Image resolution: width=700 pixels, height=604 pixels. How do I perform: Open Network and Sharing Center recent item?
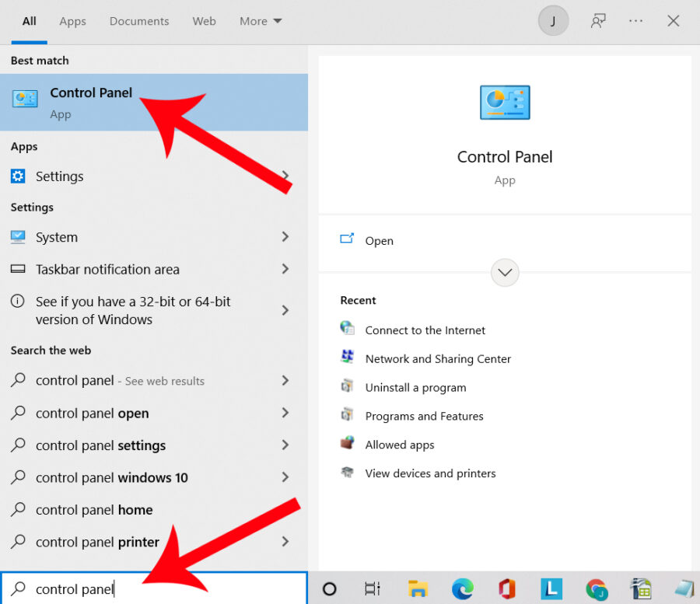coord(438,358)
